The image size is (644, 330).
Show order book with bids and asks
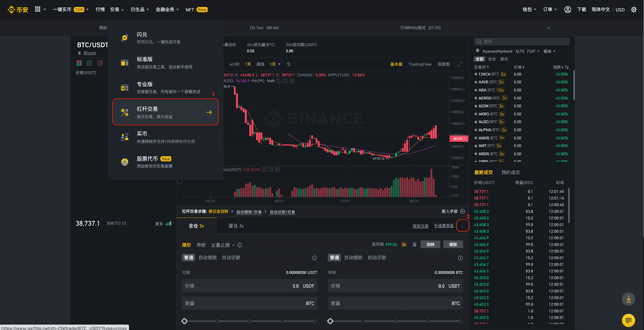(79, 63)
